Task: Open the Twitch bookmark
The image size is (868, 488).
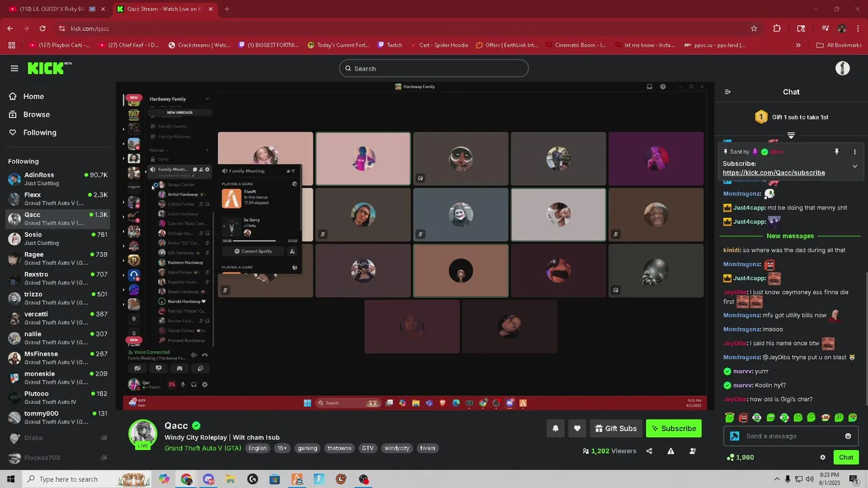Action: pyautogui.click(x=389, y=45)
